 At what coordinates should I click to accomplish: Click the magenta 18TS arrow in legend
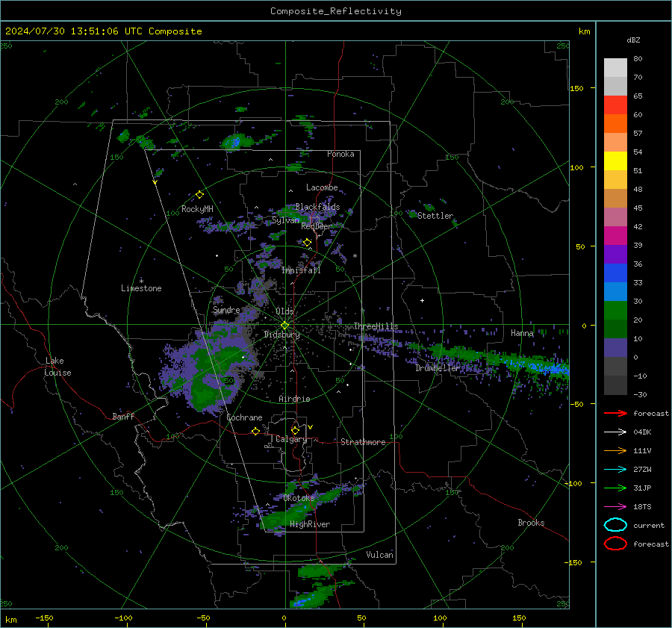click(x=615, y=507)
